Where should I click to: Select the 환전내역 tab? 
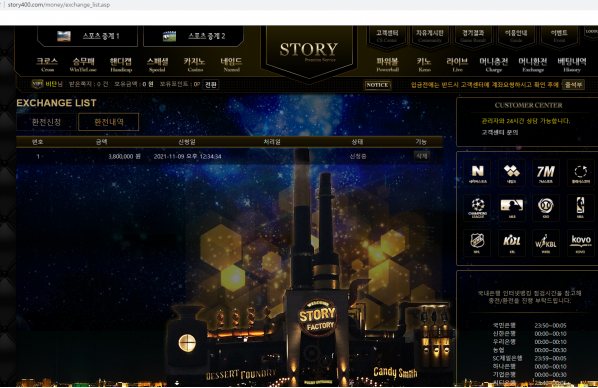109,122
